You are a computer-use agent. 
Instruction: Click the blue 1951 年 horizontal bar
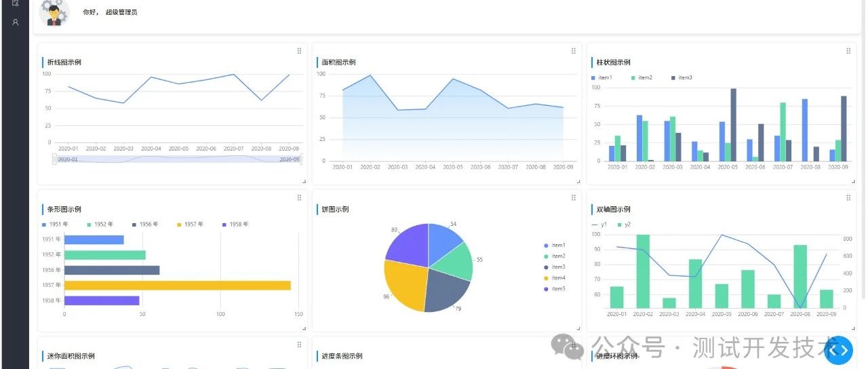tap(94, 240)
